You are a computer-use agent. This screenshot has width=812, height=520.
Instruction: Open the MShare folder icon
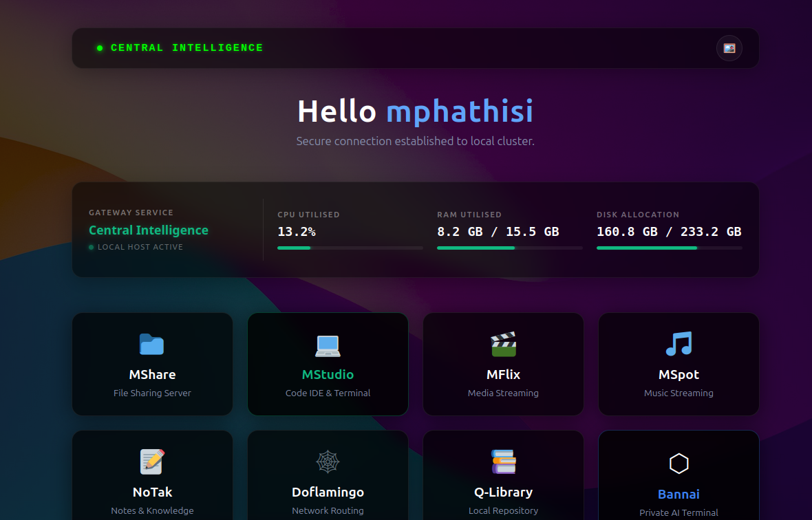tap(151, 345)
